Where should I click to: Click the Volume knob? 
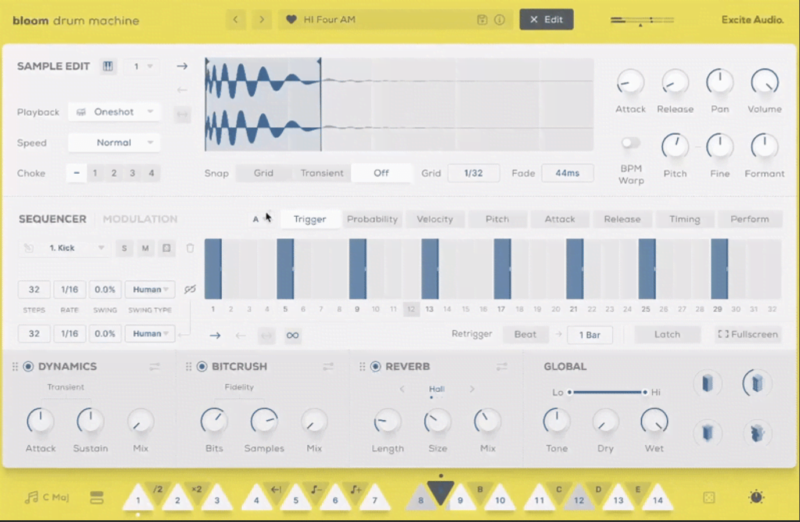coord(764,82)
